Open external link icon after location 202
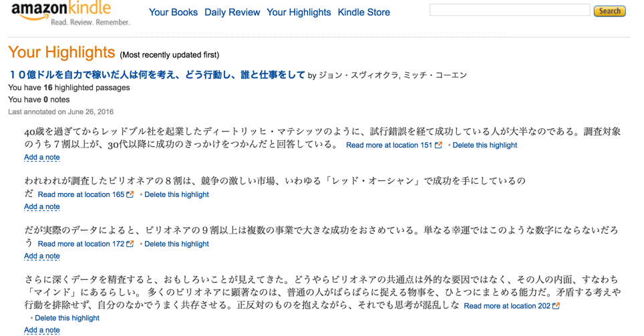 click(556, 305)
